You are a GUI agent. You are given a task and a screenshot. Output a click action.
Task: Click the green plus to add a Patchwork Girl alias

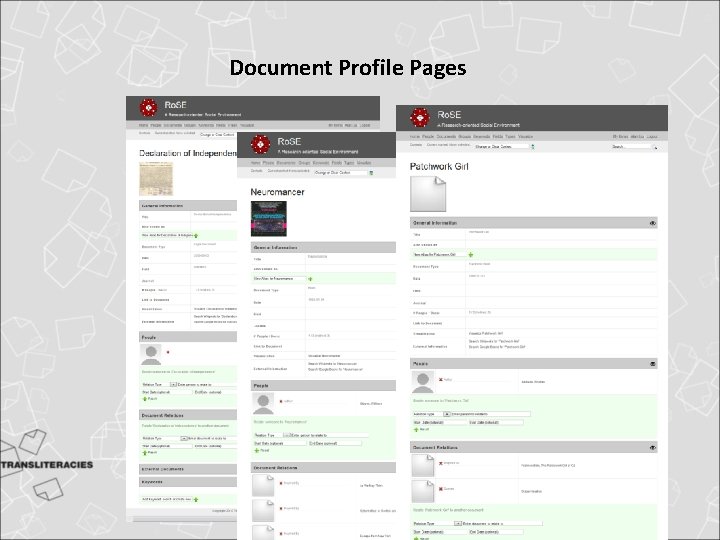pos(471,254)
